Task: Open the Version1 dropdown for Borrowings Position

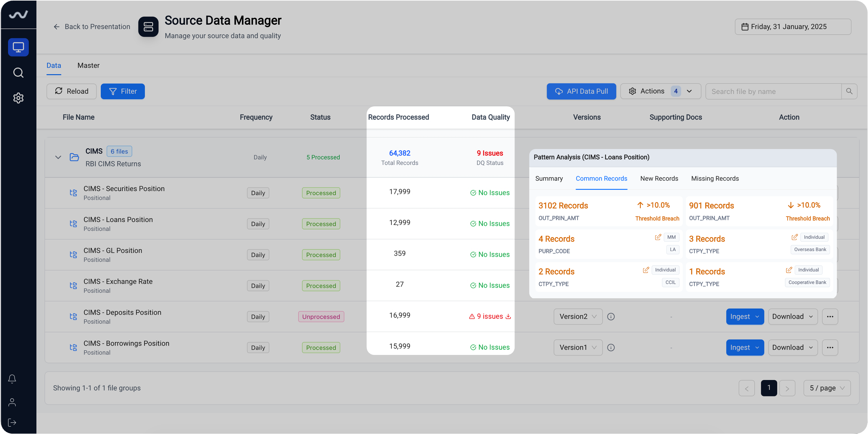Action: click(578, 348)
